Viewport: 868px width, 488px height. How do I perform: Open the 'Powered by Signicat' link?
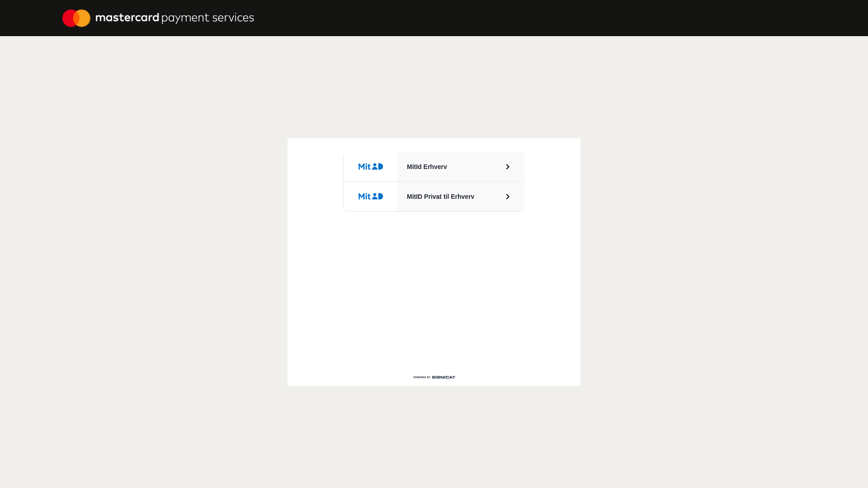tap(434, 377)
